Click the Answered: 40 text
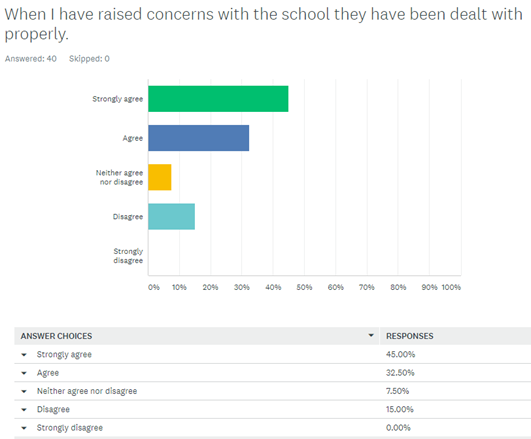The height and width of the screenshot is (439, 531). [30, 59]
